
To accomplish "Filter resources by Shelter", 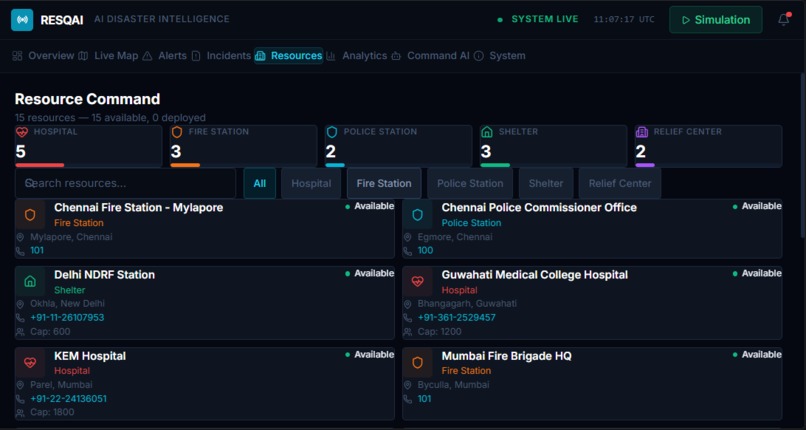I will (546, 183).
